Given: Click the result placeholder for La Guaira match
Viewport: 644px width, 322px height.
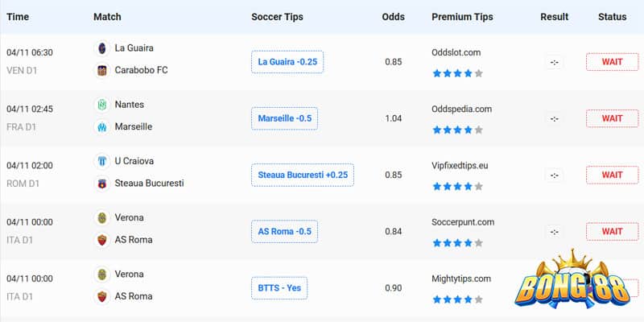Looking at the screenshot, I should [x=555, y=62].
